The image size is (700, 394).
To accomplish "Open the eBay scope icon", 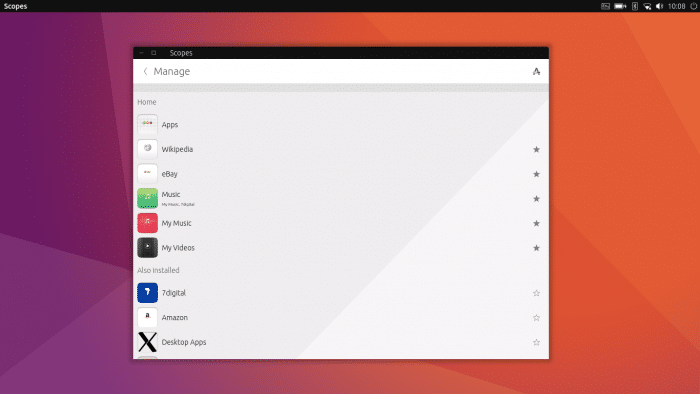I will click(x=147, y=174).
